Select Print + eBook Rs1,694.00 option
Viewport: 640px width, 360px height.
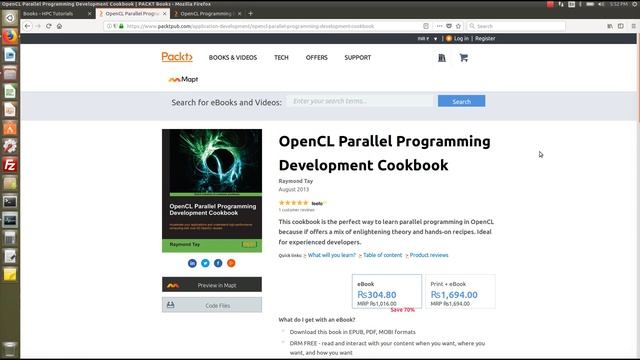click(460, 291)
